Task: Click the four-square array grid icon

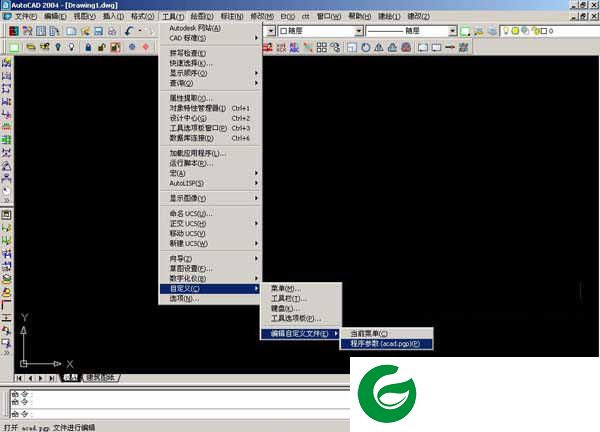Action: coord(321,47)
